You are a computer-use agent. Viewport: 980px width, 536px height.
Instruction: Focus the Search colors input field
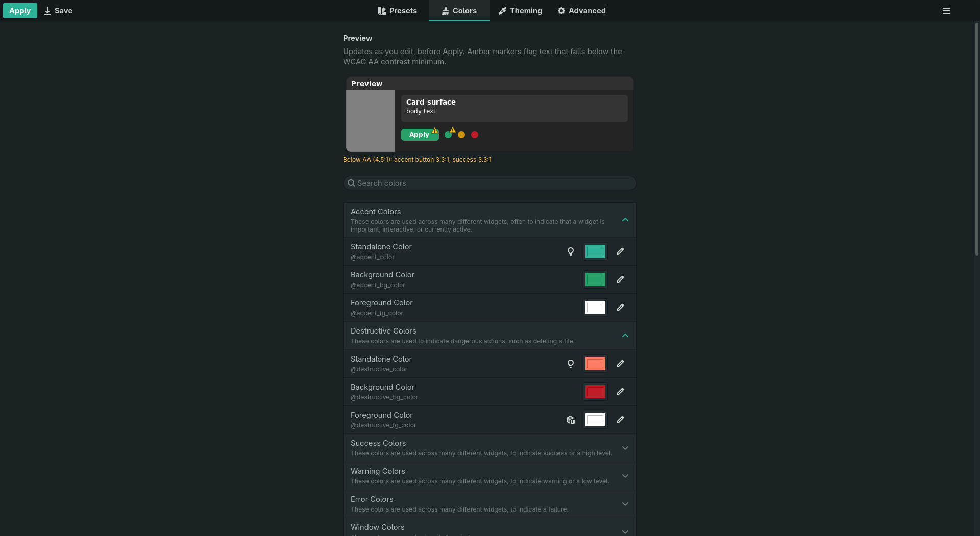point(490,183)
